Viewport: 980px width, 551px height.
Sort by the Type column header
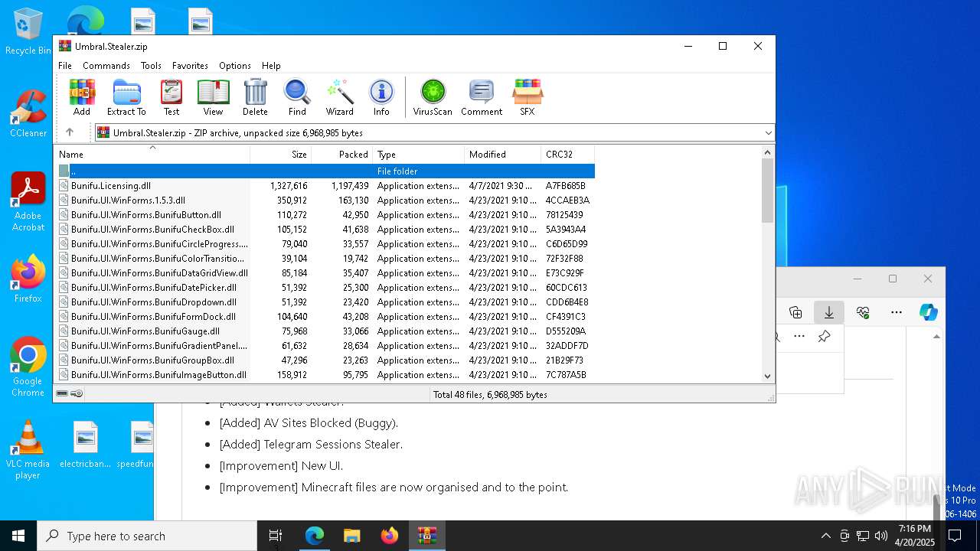(x=418, y=154)
